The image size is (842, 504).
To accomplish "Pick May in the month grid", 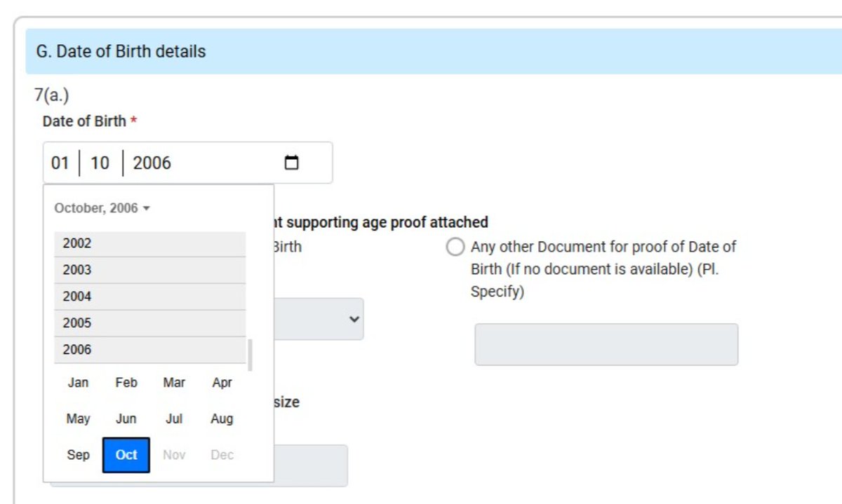I will coord(78,418).
